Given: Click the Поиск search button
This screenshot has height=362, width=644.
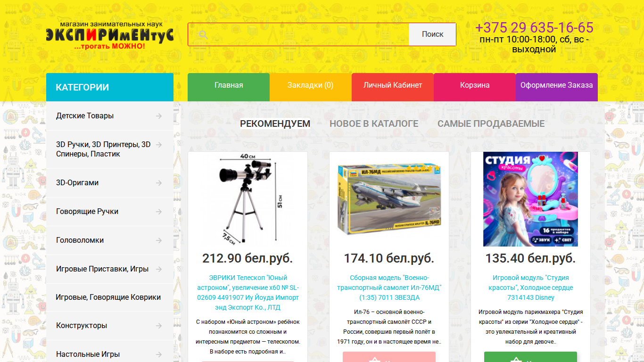Looking at the screenshot, I should coord(432,34).
